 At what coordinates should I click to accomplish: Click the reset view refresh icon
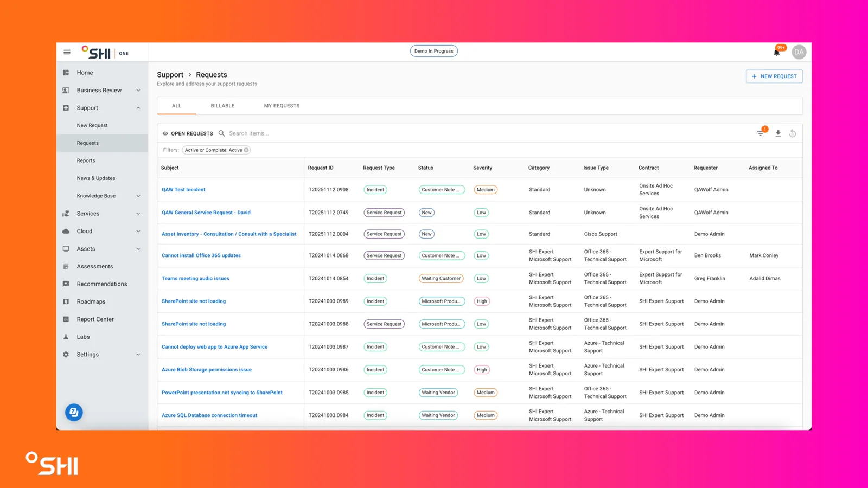click(x=793, y=133)
